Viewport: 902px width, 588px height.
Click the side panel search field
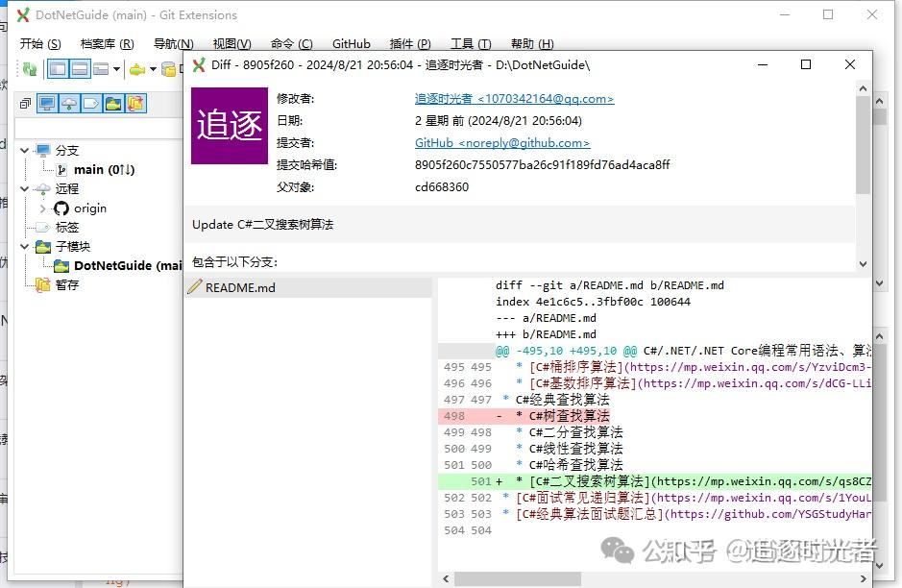click(98, 129)
